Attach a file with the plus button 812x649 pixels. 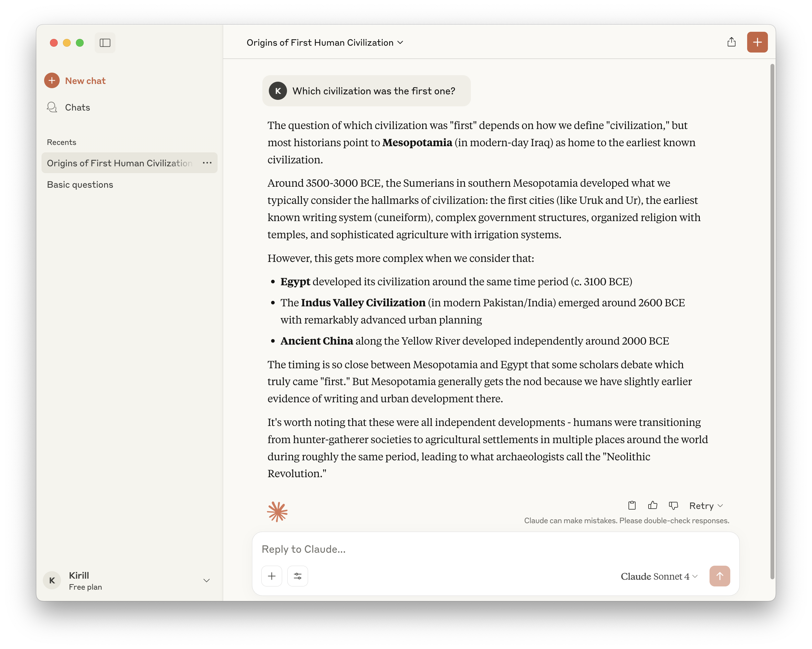(x=271, y=576)
